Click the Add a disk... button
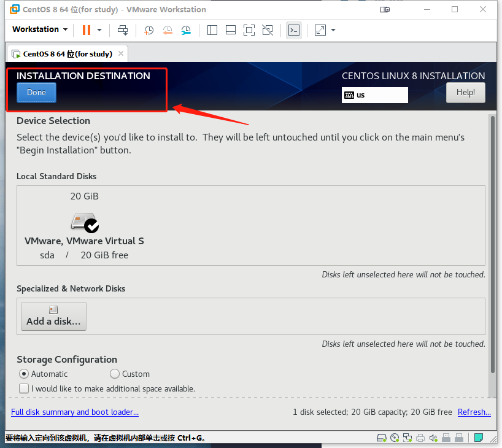 [53, 317]
